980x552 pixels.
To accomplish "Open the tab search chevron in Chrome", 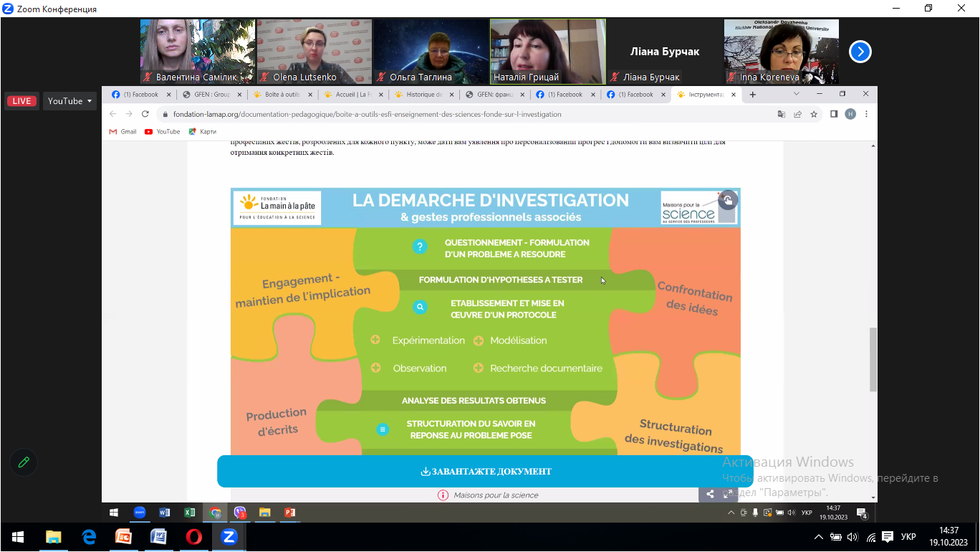I will coord(797,94).
